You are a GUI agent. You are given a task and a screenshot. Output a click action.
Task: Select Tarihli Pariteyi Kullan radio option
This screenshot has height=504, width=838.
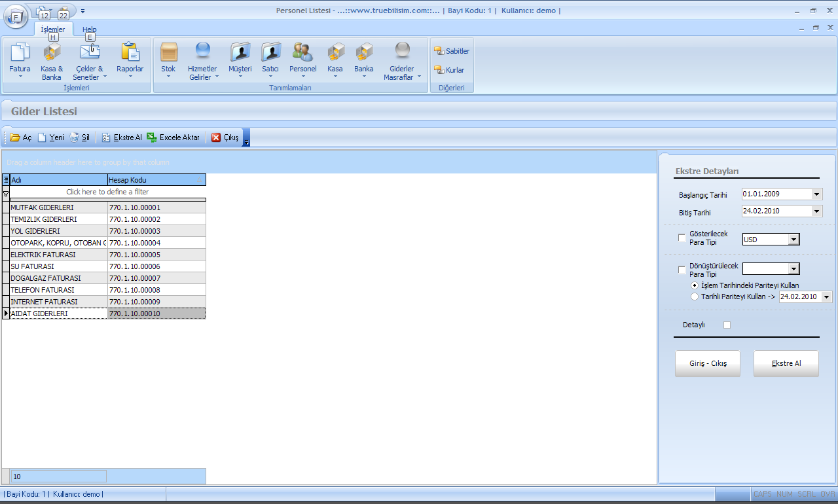695,297
